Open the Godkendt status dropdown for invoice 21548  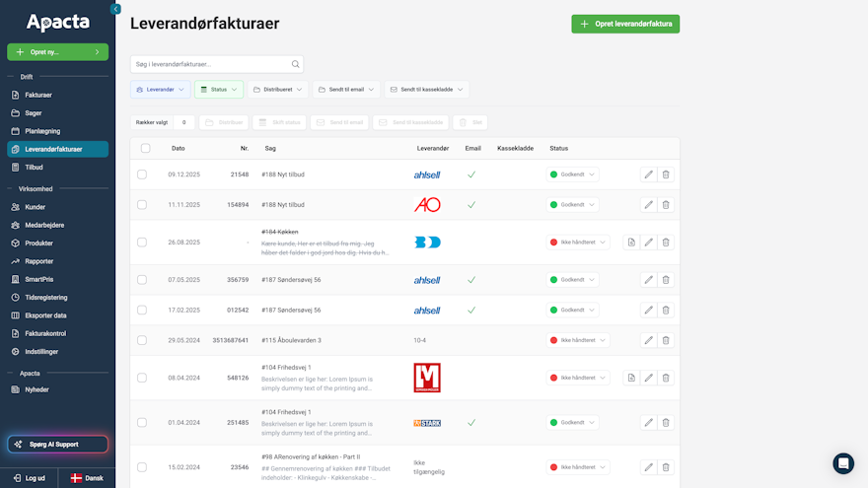pos(573,174)
